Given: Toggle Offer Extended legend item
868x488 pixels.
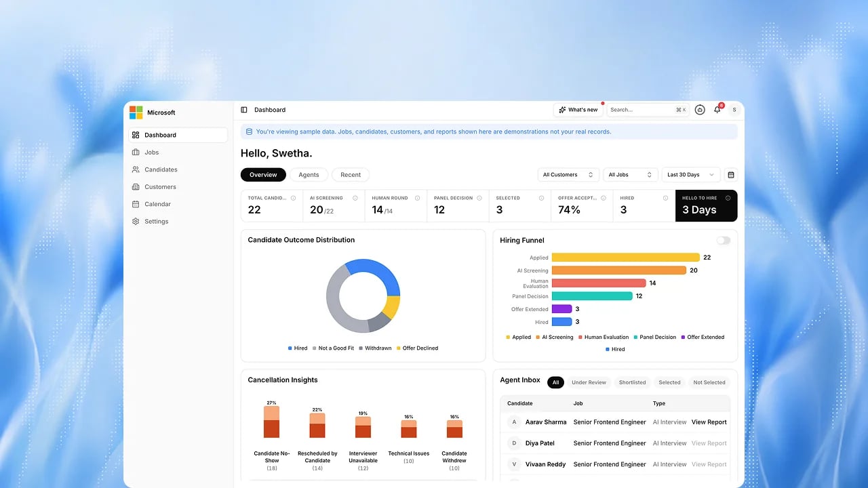Looking at the screenshot, I should [703, 337].
